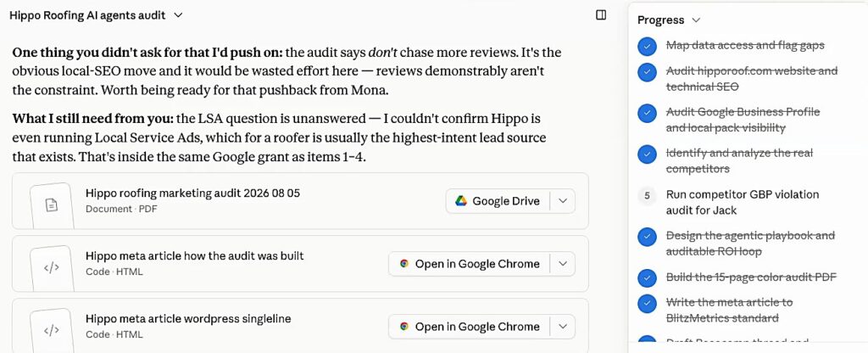Open dropdown arrow beside wordpress singleline Chrome button
The height and width of the screenshot is (353, 868).
click(563, 327)
